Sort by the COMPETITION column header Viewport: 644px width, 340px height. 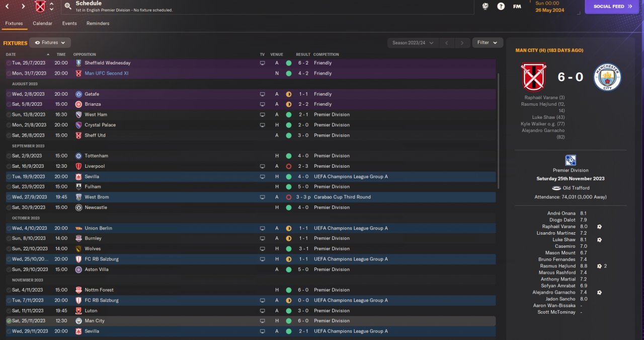pos(326,54)
